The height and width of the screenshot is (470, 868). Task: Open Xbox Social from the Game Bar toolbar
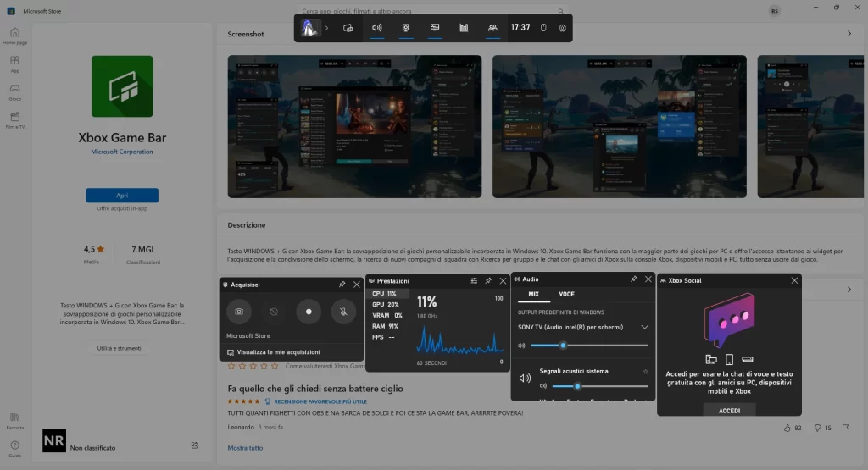(492, 28)
